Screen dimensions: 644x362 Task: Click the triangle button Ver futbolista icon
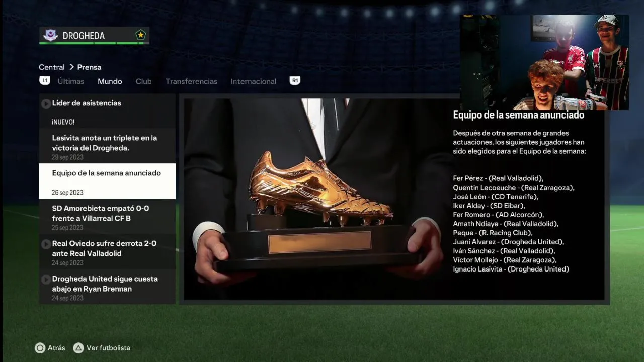pyautogui.click(x=78, y=348)
